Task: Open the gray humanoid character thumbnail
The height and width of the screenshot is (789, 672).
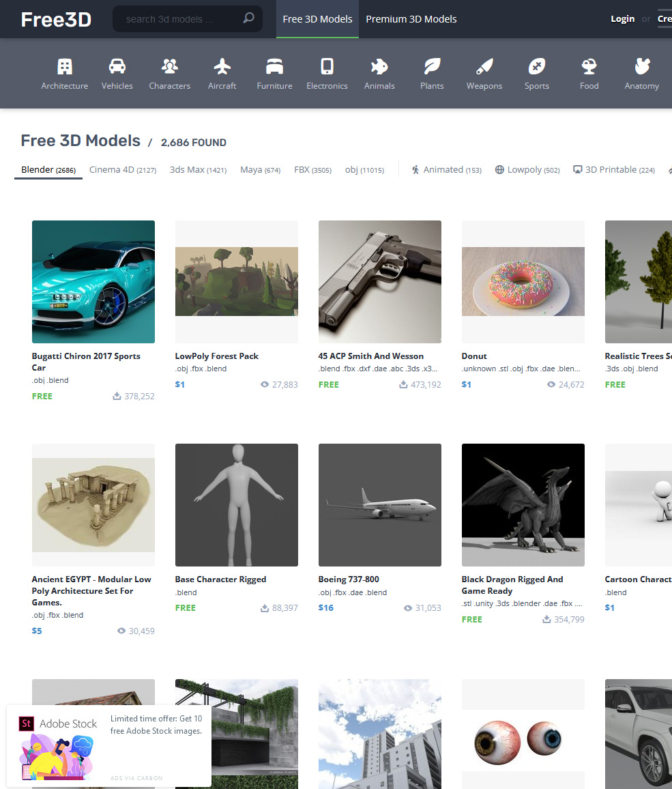Action: pyautogui.click(x=237, y=504)
